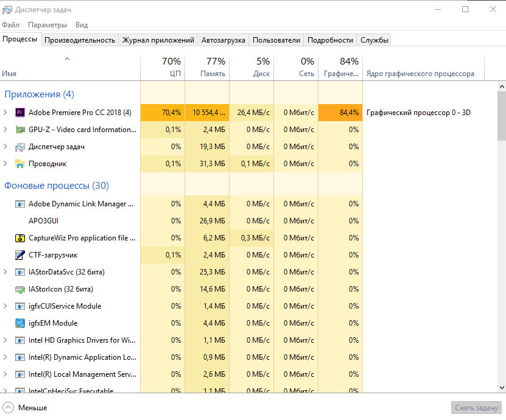The image size is (506, 420).
Task: Click the Intel(R) Dynamic Application Loader icon
Action: click(x=20, y=358)
